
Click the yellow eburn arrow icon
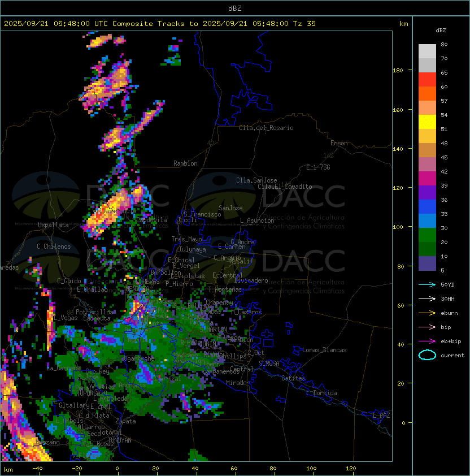coord(427,313)
